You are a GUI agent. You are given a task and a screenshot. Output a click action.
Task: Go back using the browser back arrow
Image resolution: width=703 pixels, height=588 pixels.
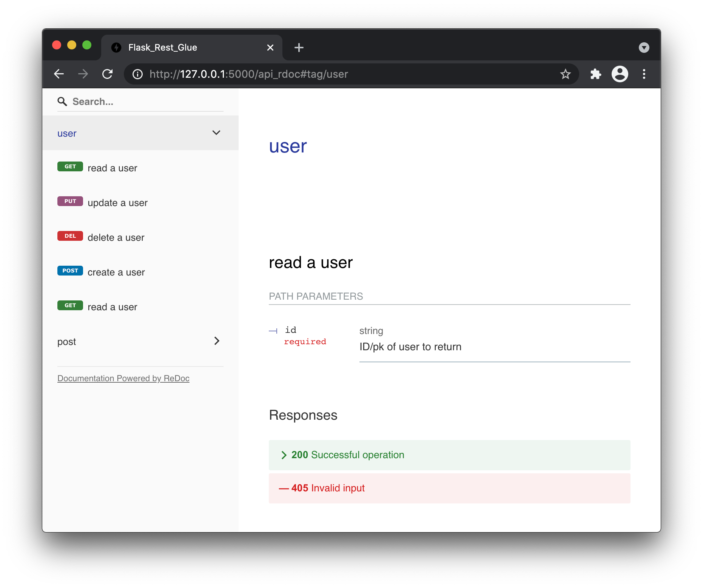pyautogui.click(x=59, y=74)
